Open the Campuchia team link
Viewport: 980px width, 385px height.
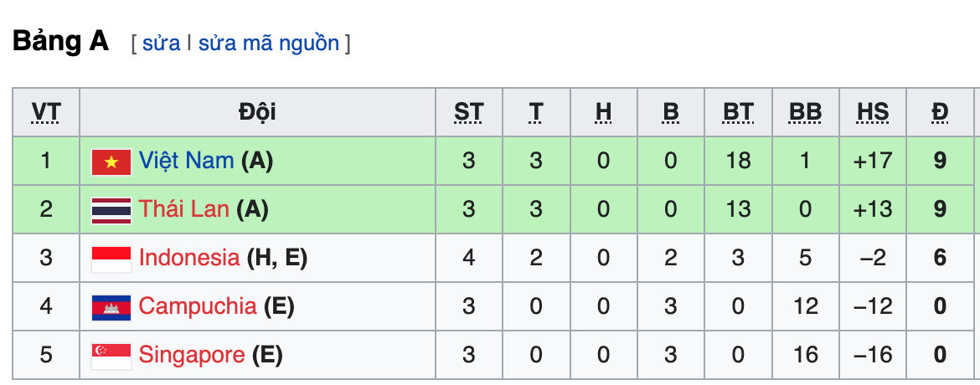click(x=198, y=306)
